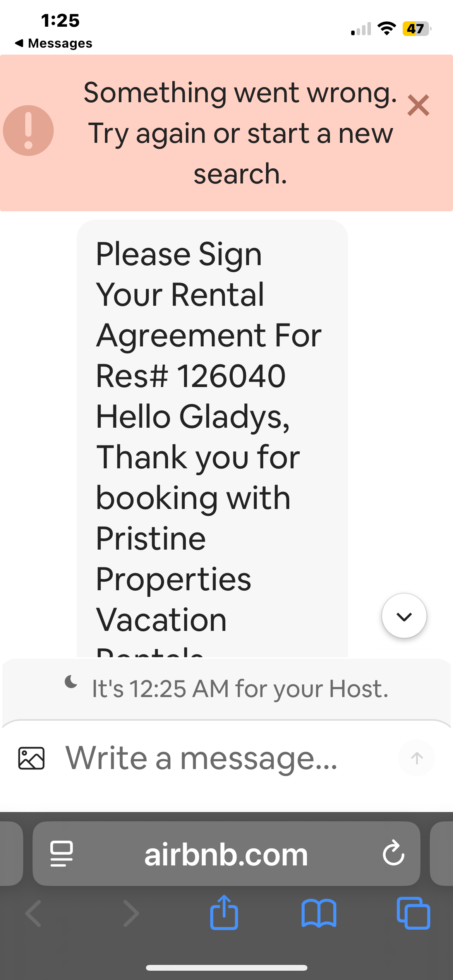
Task: Go back to the previous page
Action: pos(33,913)
